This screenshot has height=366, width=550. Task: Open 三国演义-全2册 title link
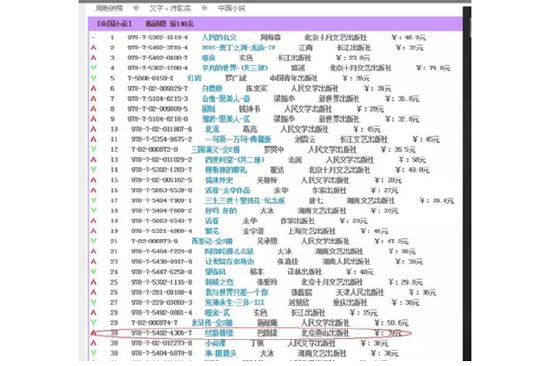tap(216, 149)
